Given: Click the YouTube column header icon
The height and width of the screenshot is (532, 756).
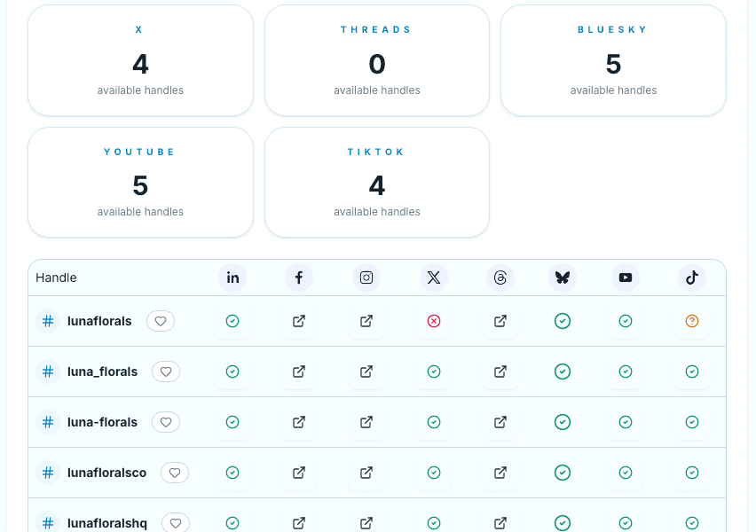Looking at the screenshot, I should 626,278.
